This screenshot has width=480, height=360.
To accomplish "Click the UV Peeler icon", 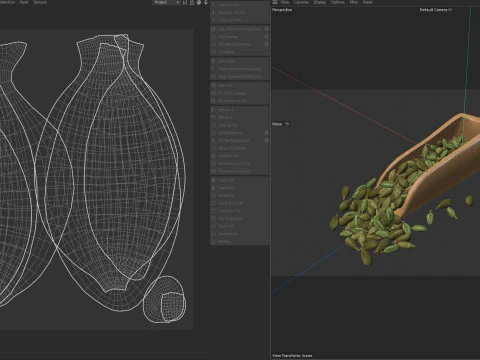I will (214, 61).
